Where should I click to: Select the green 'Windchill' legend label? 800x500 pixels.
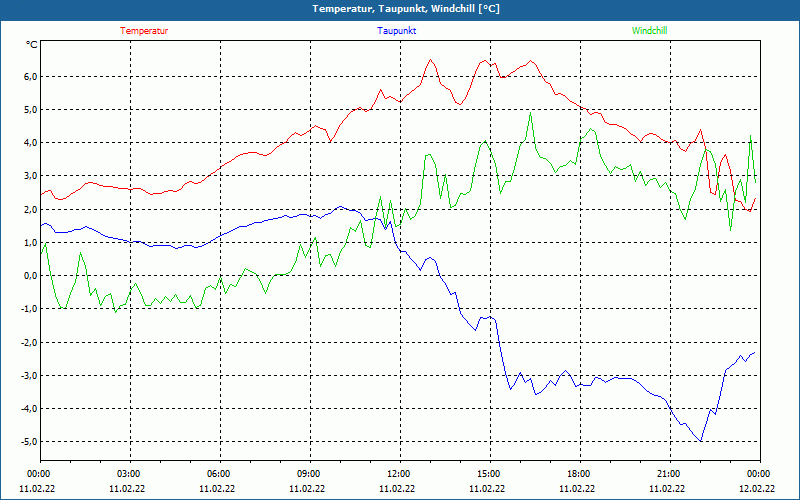pyautogui.click(x=649, y=31)
